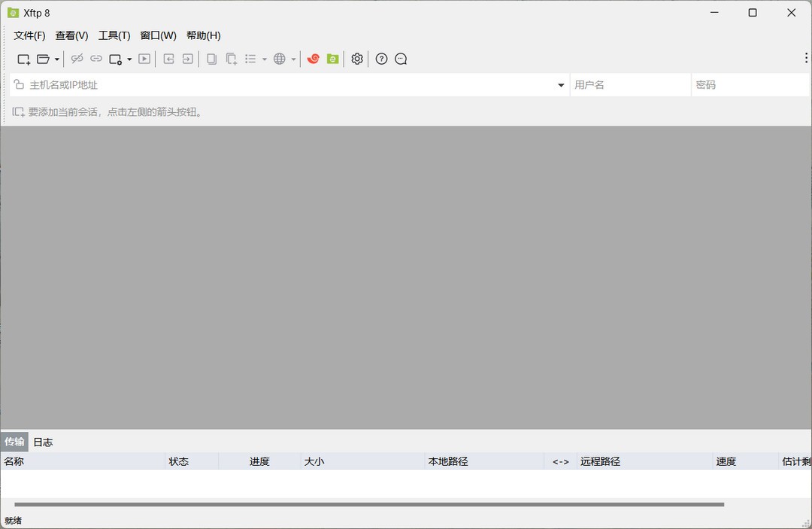Screen dimensions: 812x529
Task: Create a new session
Action: click(23, 59)
